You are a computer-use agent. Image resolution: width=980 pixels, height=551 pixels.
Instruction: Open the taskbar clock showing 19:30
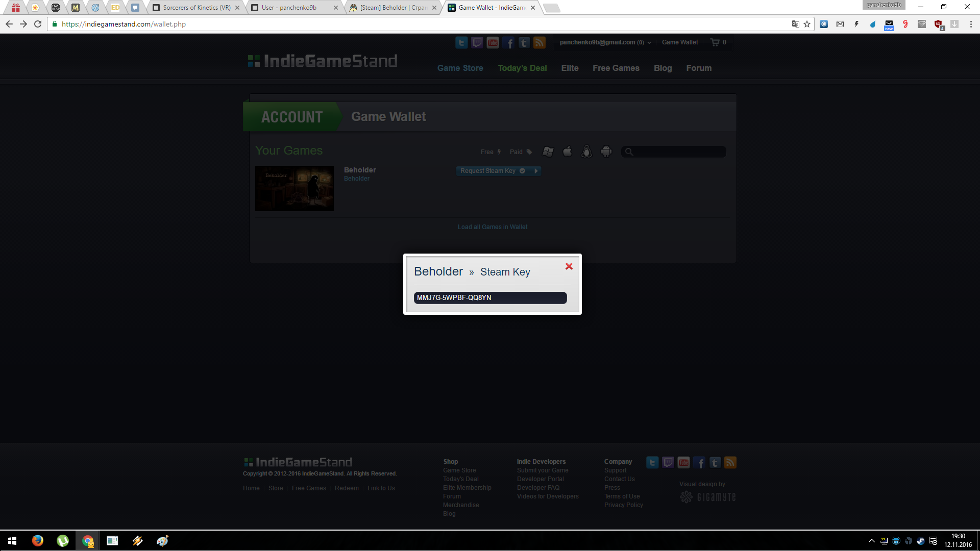958,541
